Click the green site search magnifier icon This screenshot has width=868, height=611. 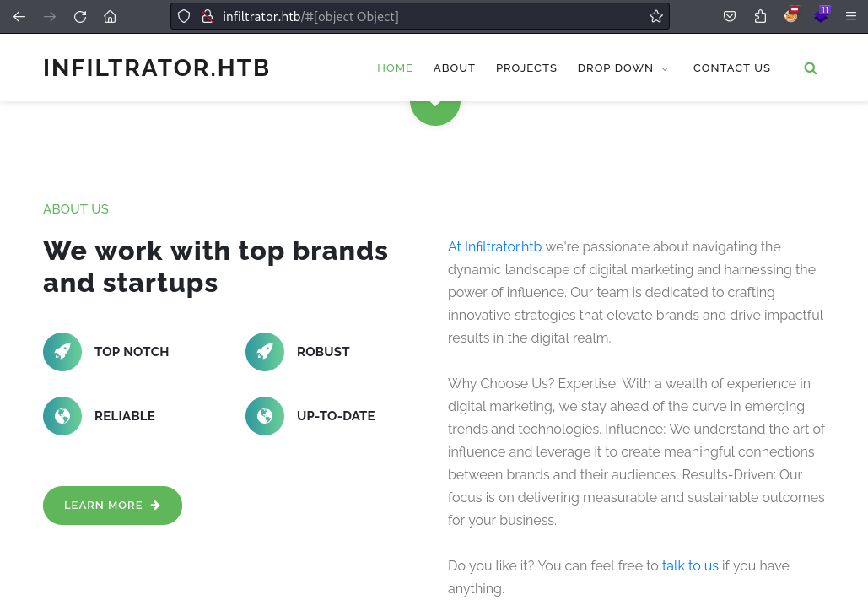click(x=811, y=68)
